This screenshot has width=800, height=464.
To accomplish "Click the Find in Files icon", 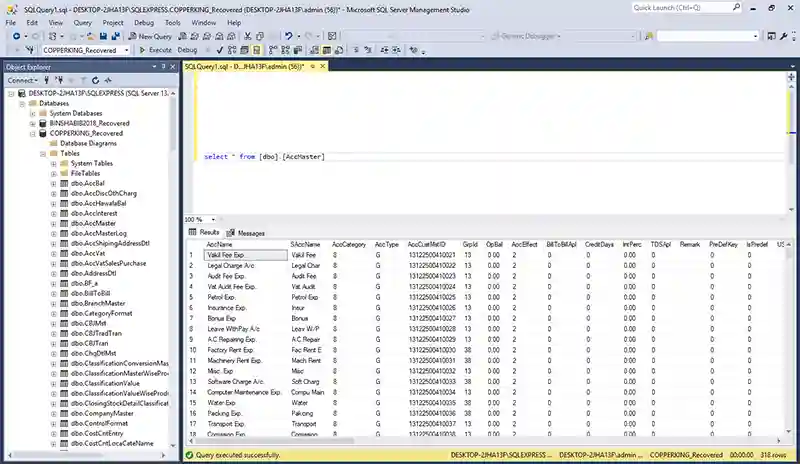I will [649, 36].
